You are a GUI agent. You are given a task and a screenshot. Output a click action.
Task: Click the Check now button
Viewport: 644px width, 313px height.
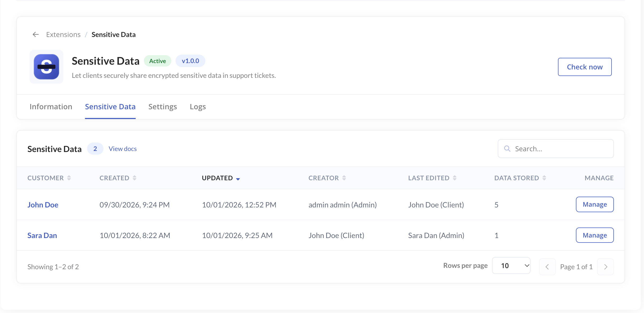[585, 67]
